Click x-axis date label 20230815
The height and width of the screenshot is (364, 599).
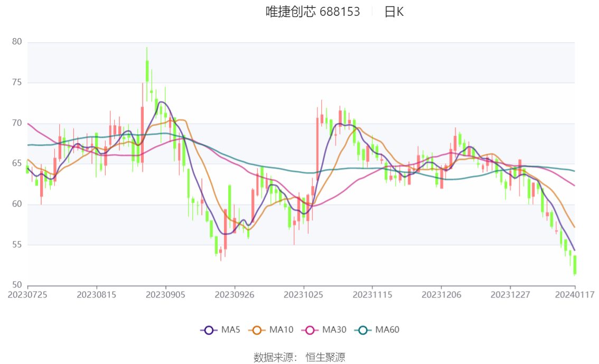(97, 295)
